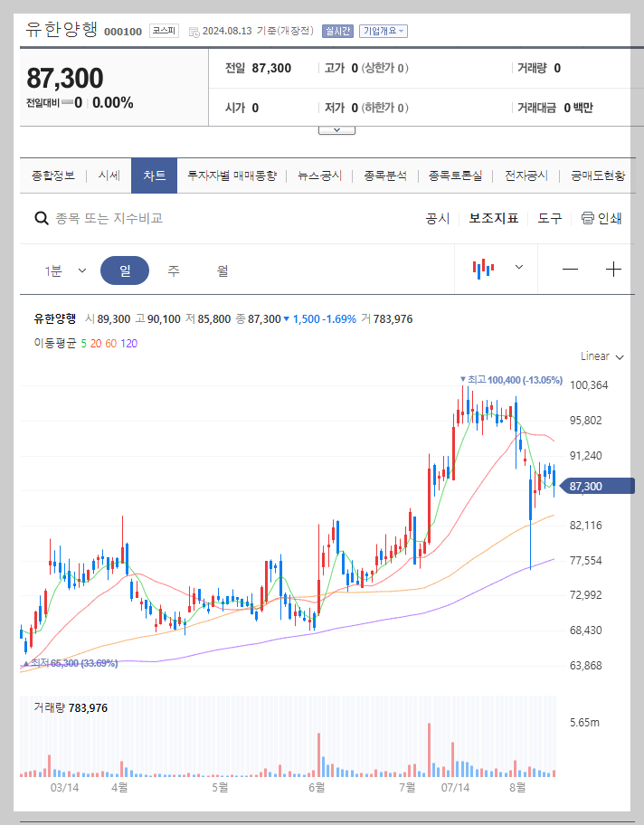Click the plus icon to zoom in chart
Screen dimensions: 644x825
pyautogui.click(x=614, y=269)
